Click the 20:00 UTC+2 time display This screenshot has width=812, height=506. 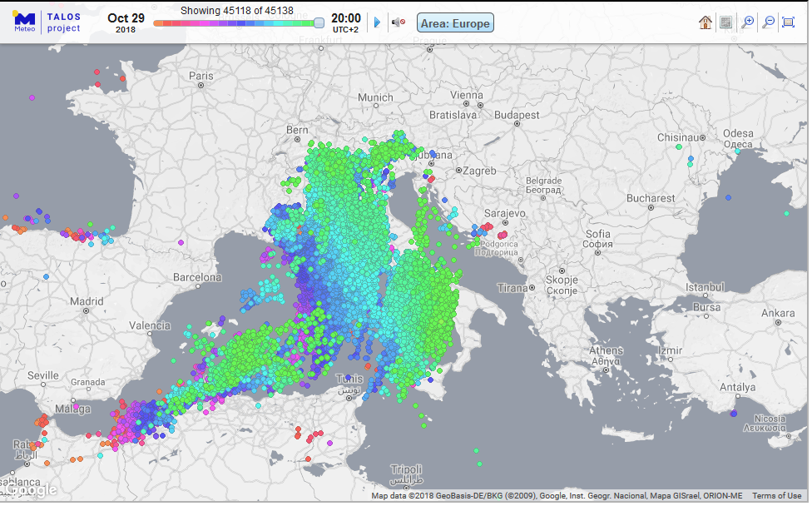pyautogui.click(x=345, y=22)
